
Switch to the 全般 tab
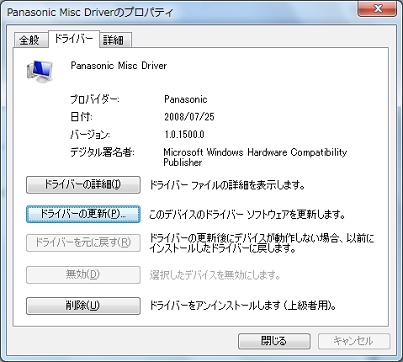(x=30, y=40)
